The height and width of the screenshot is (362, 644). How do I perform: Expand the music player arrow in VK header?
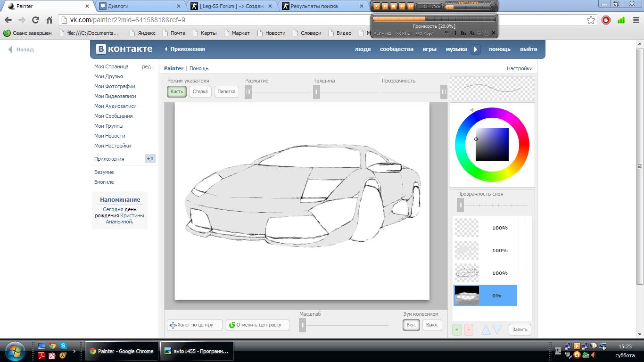(475, 49)
